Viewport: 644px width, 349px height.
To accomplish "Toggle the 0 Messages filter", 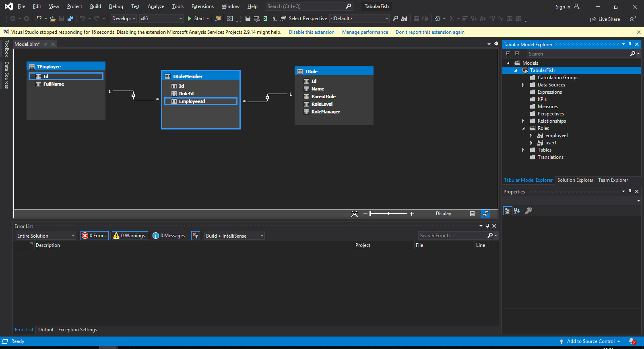I will [169, 236].
